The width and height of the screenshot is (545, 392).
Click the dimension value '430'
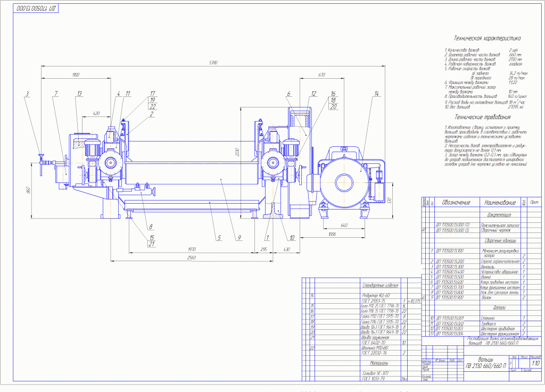pos(286,249)
